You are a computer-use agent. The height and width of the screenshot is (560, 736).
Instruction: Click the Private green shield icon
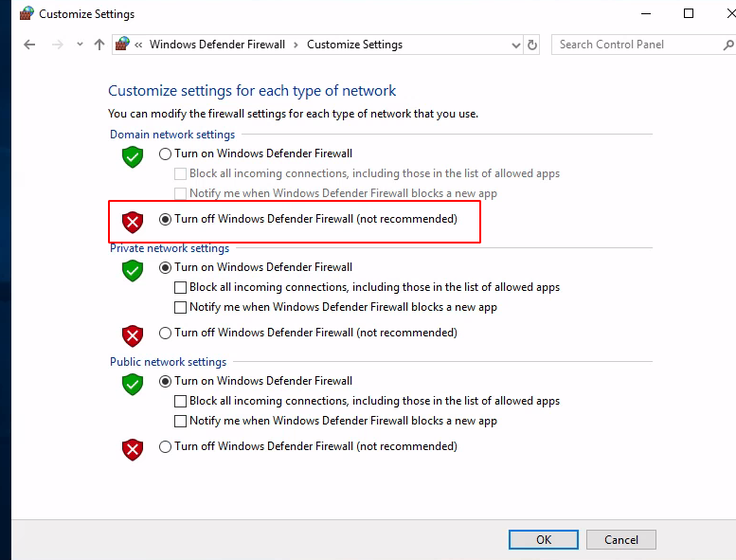coord(133,270)
